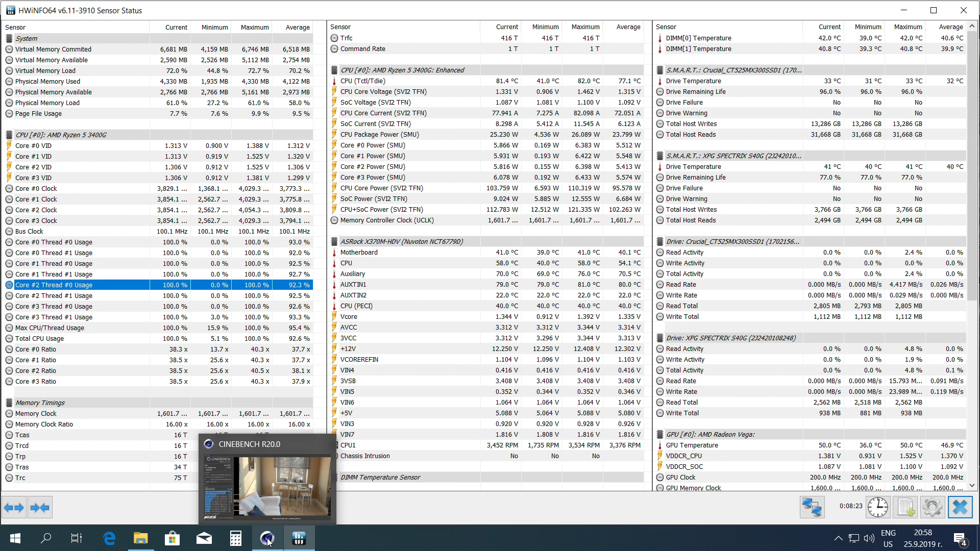Open the taskbar clock and date
The width and height of the screenshot is (980, 551).
tap(923, 538)
